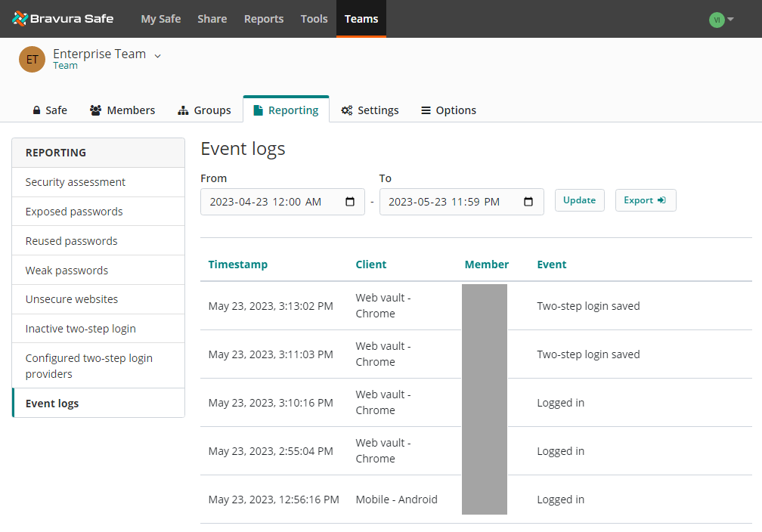The width and height of the screenshot is (762, 532).
Task: Expand the account menu dropdown arrow
Action: [x=730, y=20]
